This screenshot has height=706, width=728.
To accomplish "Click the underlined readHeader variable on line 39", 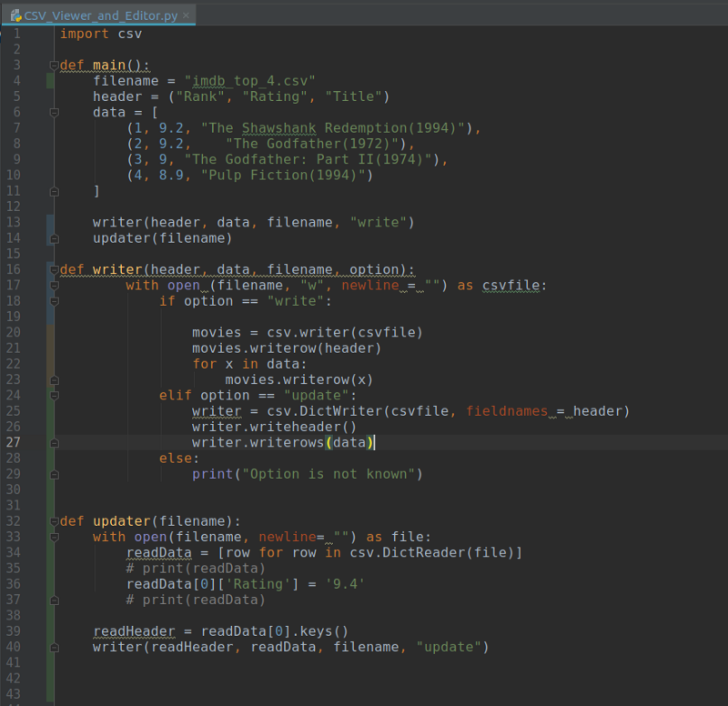I will point(134,631).
